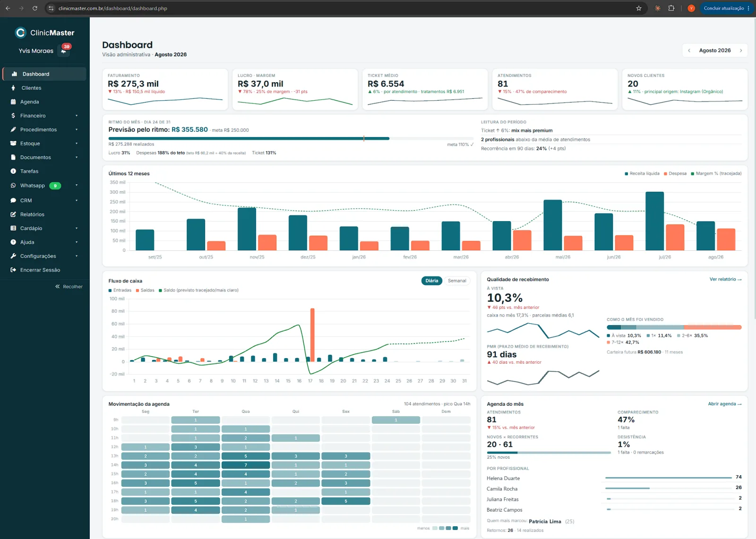Click the Faturamento R$ 275,3 mil card
The height and width of the screenshot is (539, 756).
click(165, 89)
